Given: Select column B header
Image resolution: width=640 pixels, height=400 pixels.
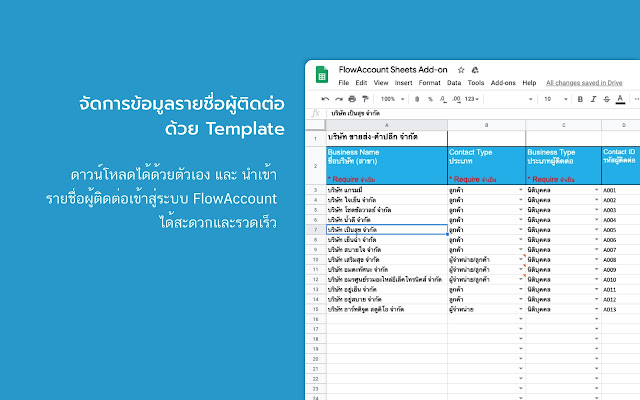Looking at the screenshot, I should [x=487, y=125].
